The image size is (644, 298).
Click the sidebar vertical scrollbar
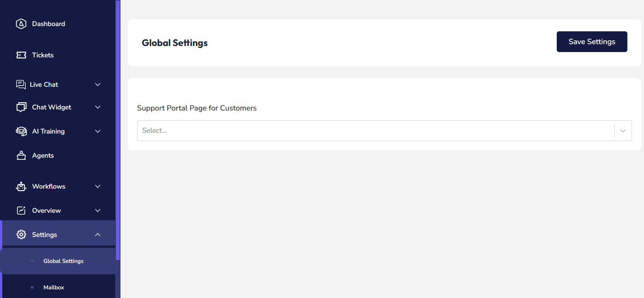pos(118,130)
